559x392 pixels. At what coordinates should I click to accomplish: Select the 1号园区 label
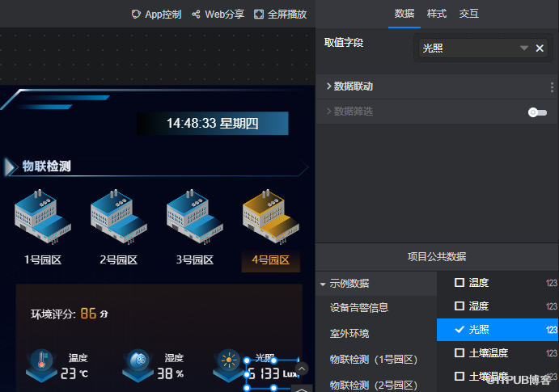point(43,260)
